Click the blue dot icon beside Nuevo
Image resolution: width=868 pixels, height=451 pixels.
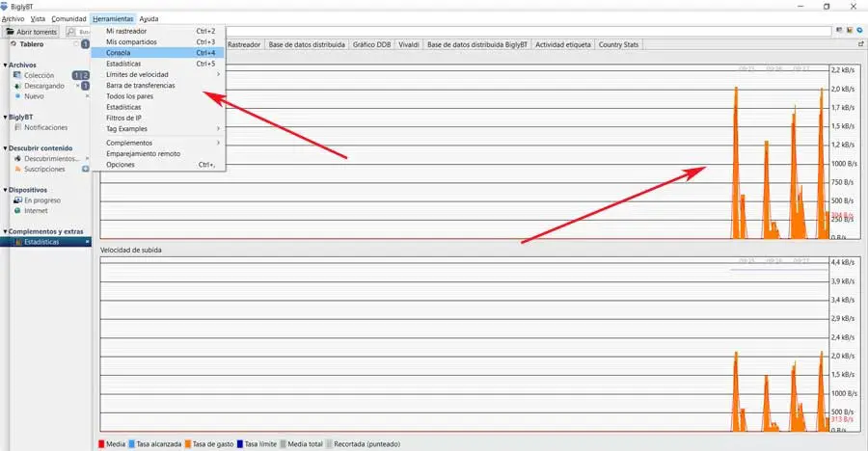pyautogui.click(x=17, y=96)
